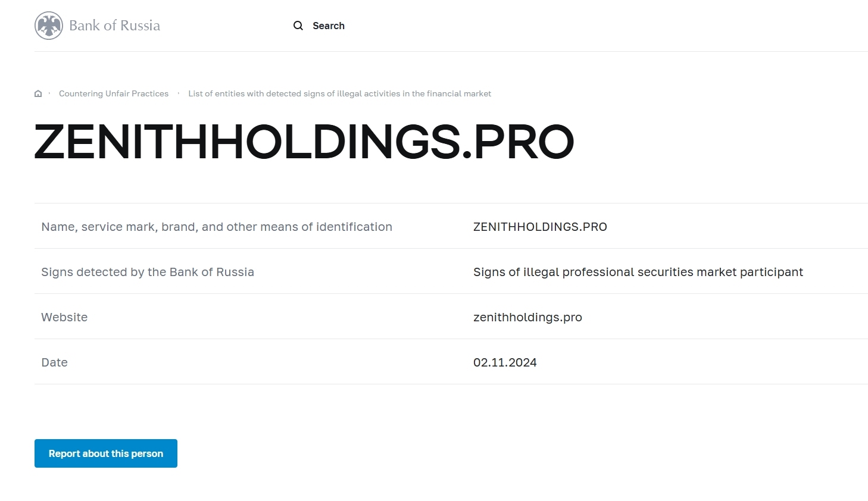Click the large ZENITHHOLDINGS.PRO page heading

tap(304, 142)
